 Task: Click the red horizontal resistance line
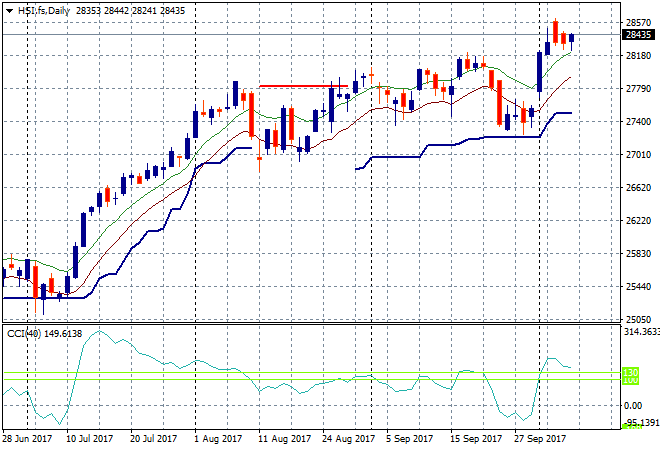pos(303,86)
